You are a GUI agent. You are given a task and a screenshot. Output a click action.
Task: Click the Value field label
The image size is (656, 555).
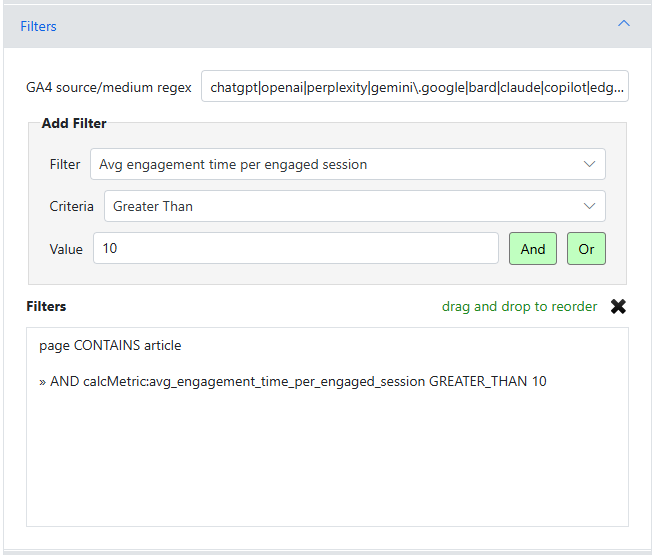[x=66, y=249]
